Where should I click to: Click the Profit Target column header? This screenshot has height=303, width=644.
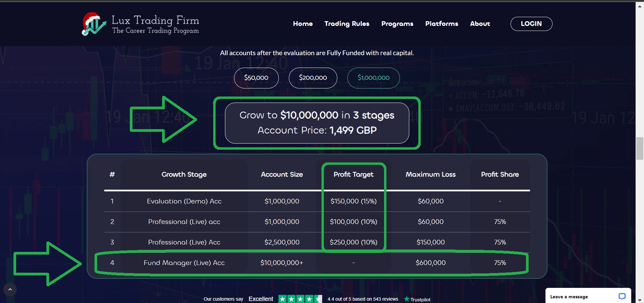coord(353,174)
